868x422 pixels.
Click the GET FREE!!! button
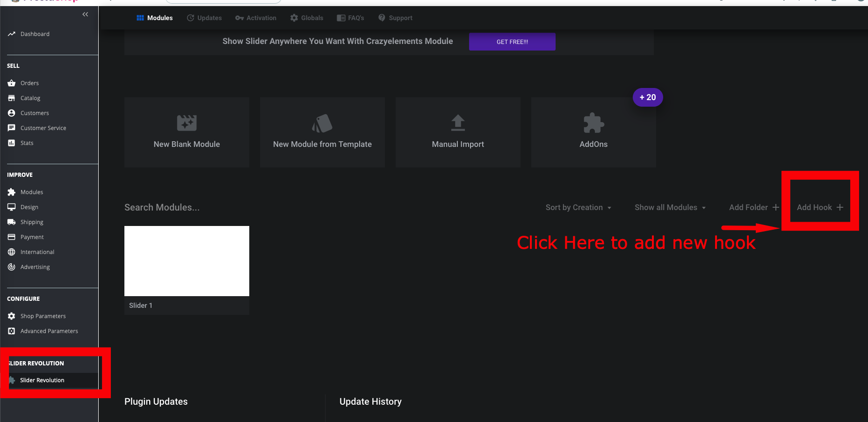tap(512, 42)
